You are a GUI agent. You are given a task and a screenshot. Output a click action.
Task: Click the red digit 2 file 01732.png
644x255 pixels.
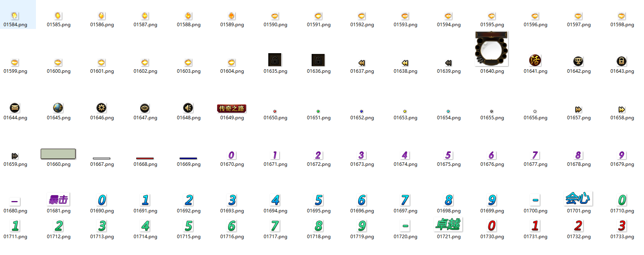[x=578, y=226]
